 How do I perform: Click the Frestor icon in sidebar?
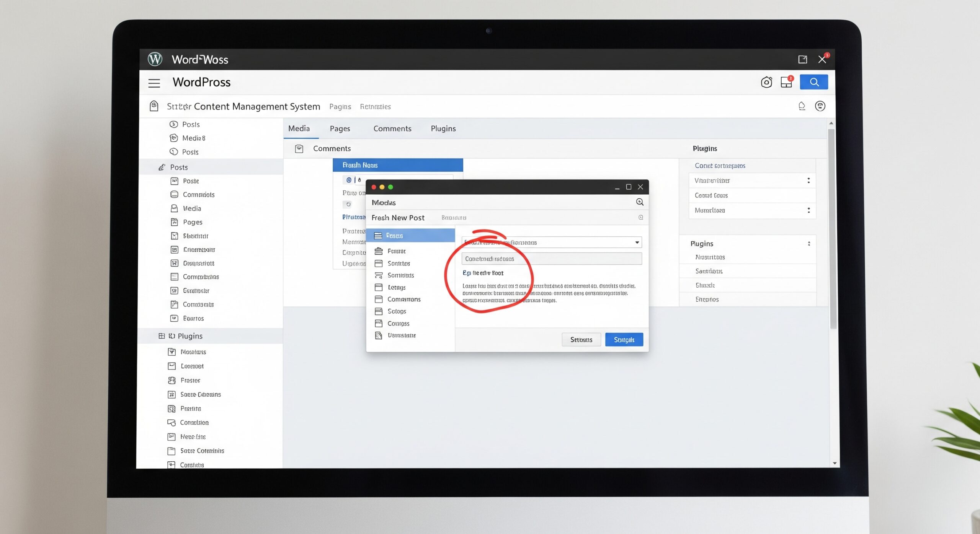click(x=171, y=380)
